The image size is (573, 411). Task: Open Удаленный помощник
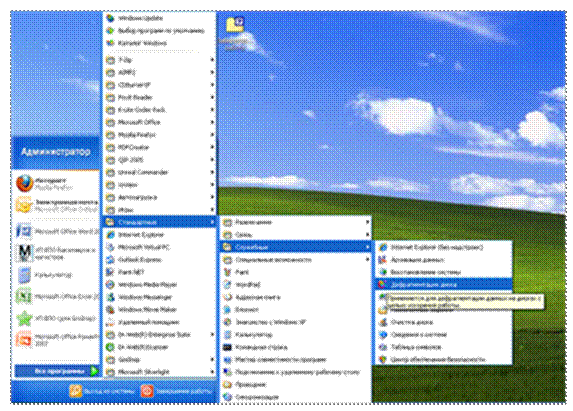[x=159, y=322]
